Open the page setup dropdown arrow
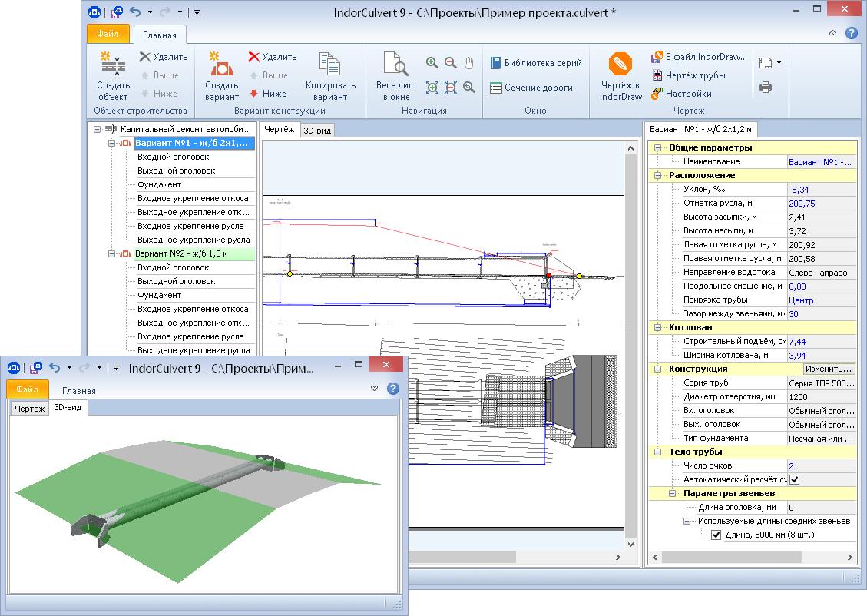Viewport: 867px width, 616px height. [779, 62]
